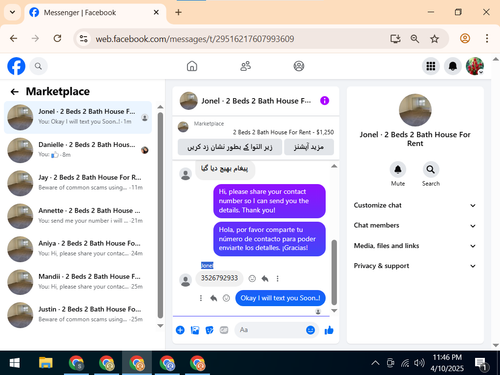Image resolution: width=500 pixels, height=375 pixels.
Task: Open more actions plus icon in composer
Action: (x=180, y=330)
